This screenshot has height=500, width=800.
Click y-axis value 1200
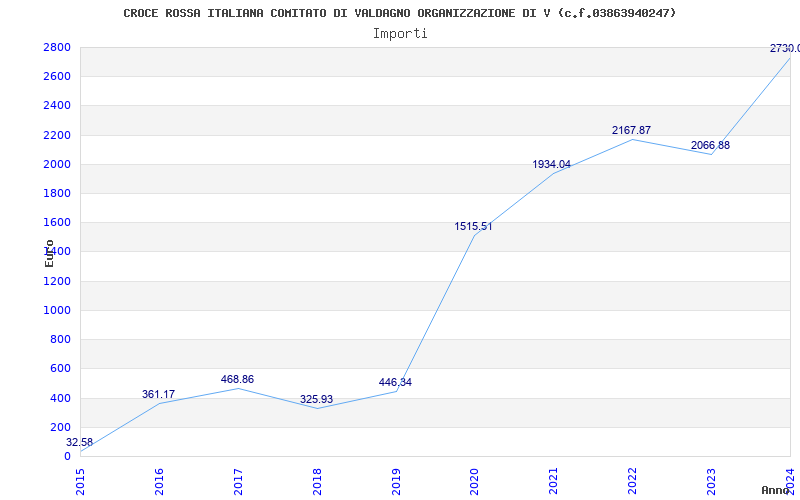coord(57,281)
